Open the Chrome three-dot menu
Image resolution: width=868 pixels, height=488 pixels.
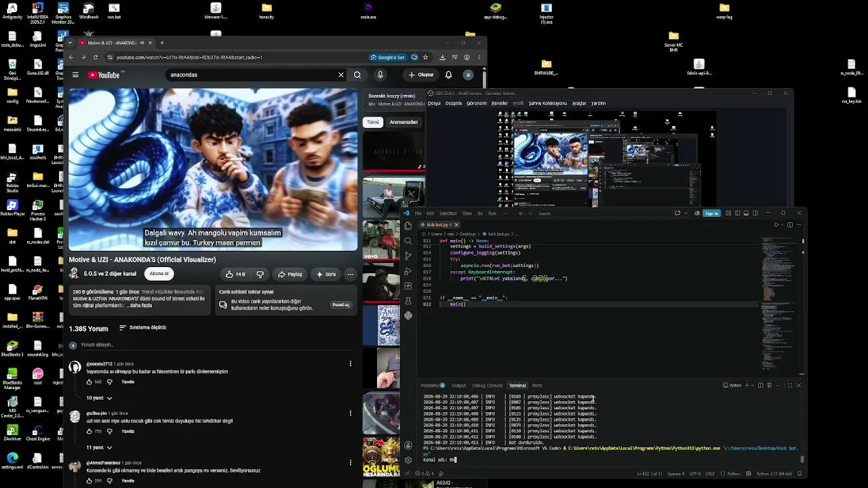tap(479, 57)
